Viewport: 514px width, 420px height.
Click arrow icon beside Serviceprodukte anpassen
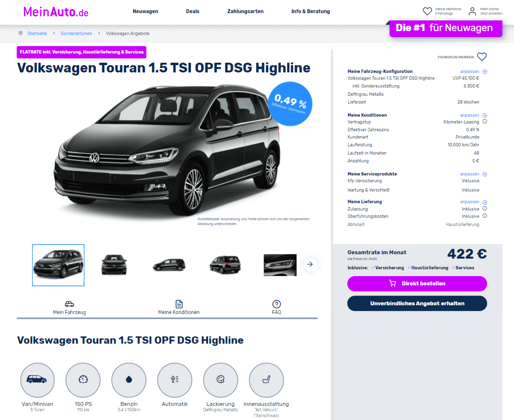pyautogui.click(x=485, y=175)
